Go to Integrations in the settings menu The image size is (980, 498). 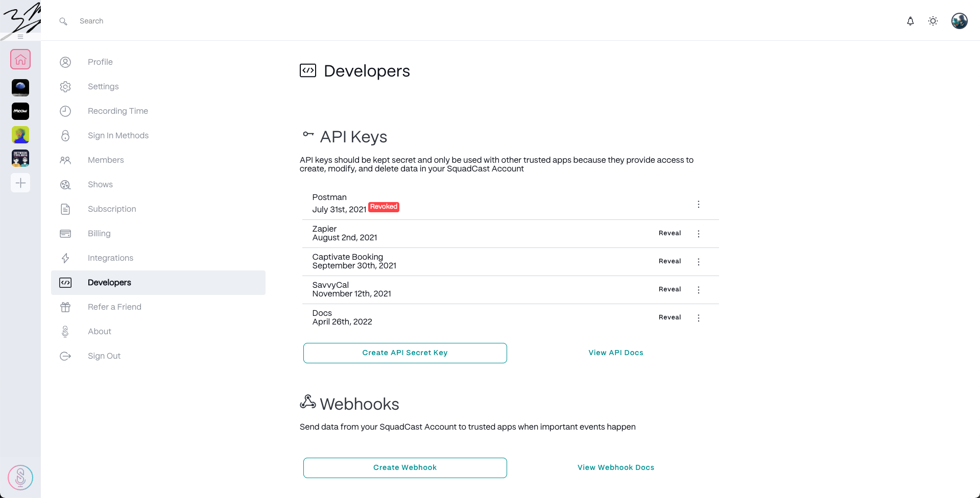pos(110,258)
